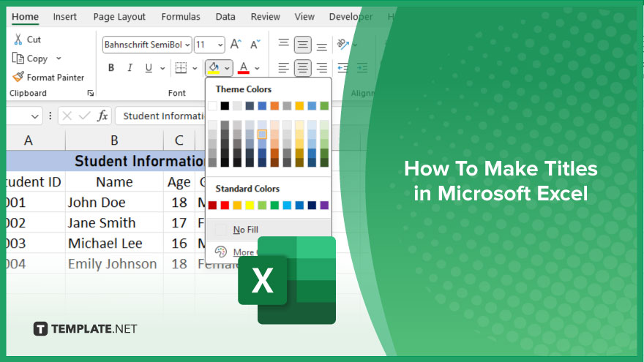Select the cell containing Emily Johnson

tap(114, 264)
